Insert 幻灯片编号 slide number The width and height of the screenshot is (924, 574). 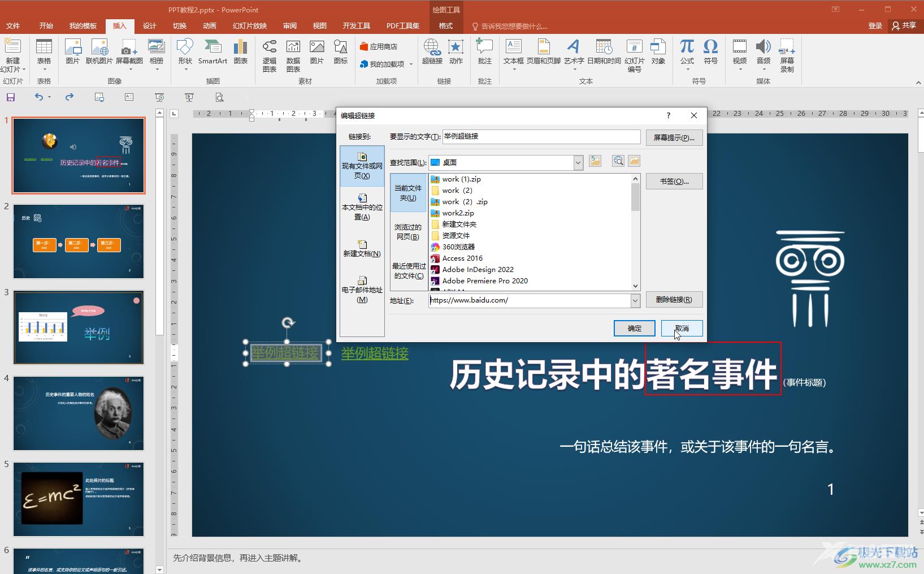tap(635, 55)
